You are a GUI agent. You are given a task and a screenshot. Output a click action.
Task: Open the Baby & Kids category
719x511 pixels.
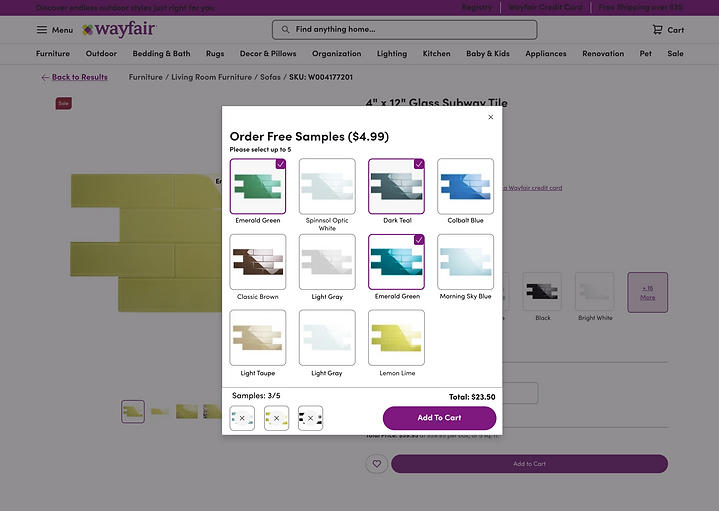coord(488,54)
